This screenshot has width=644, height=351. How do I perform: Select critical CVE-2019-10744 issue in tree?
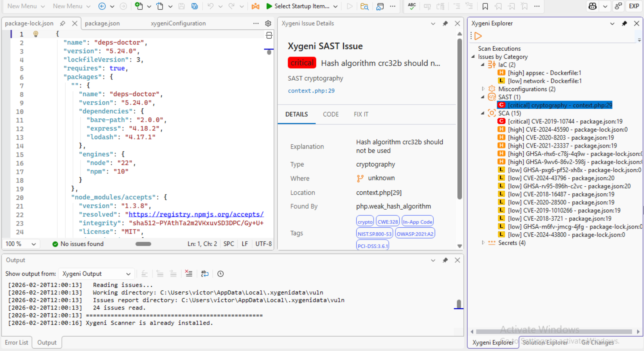pos(565,121)
